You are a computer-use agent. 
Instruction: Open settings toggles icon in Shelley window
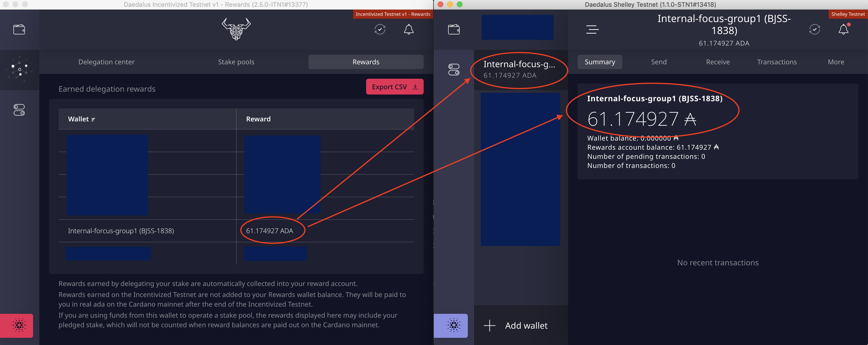click(453, 70)
